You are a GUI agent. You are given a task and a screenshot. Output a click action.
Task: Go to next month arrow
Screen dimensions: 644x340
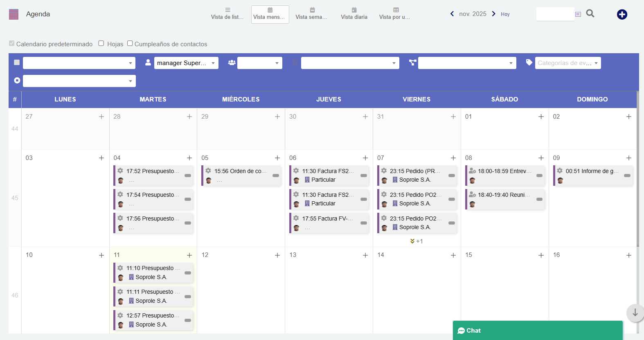[493, 14]
